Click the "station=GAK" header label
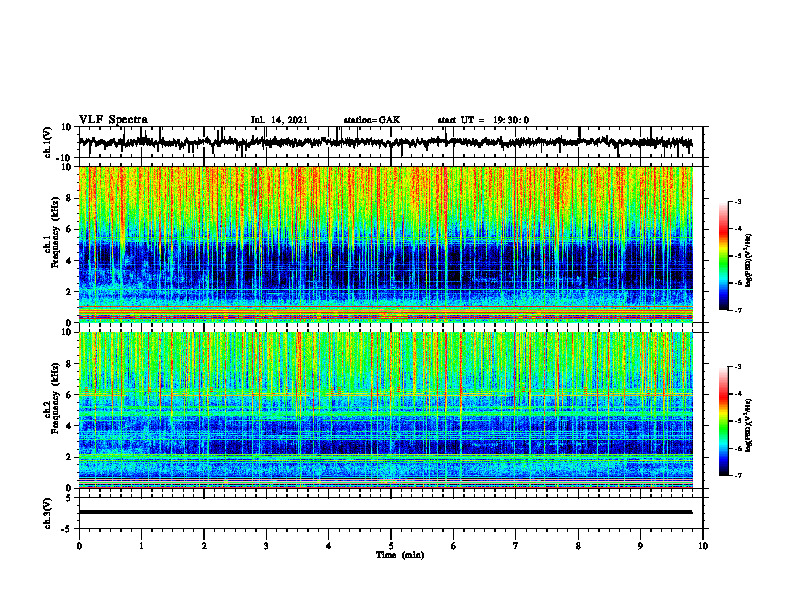Viewport: 792px width, 612px height. click(372, 120)
